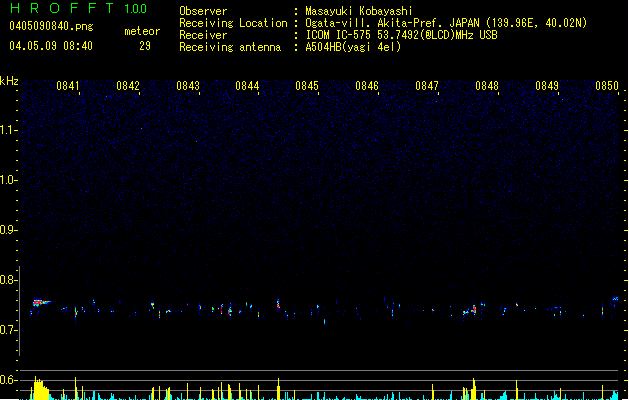Click the 0845 time marker
The height and width of the screenshot is (400, 629).
(307, 86)
